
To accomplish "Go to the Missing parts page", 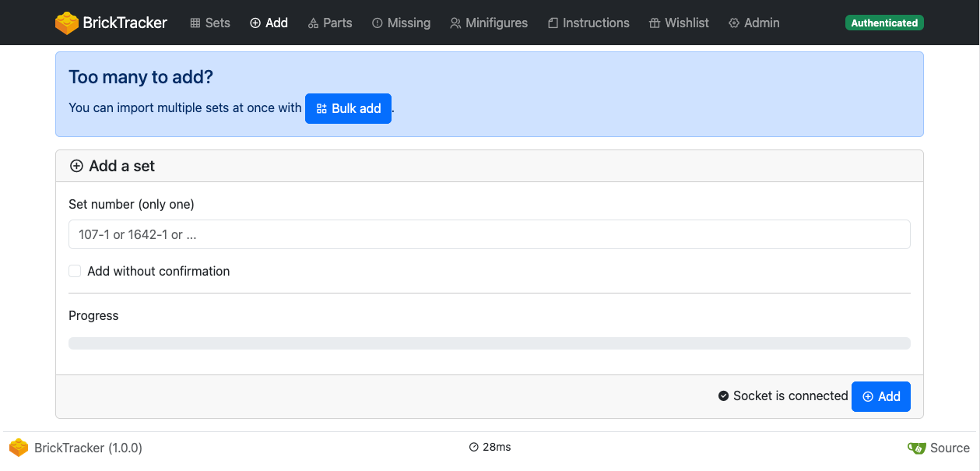I will point(401,23).
